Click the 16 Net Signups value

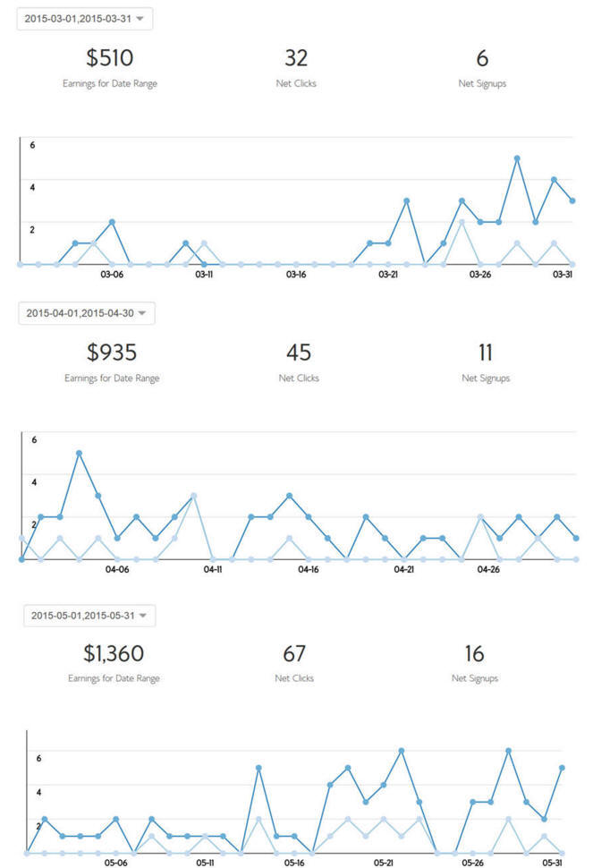tap(474, 654)
